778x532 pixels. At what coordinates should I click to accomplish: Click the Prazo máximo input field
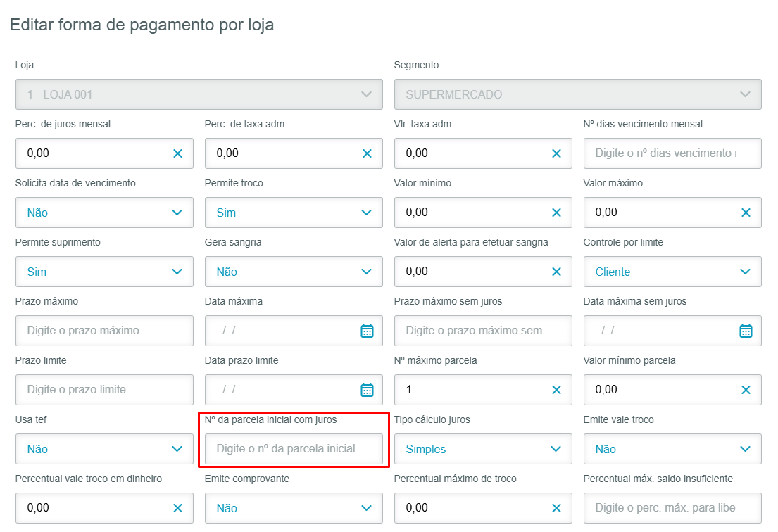click(104, 331)
